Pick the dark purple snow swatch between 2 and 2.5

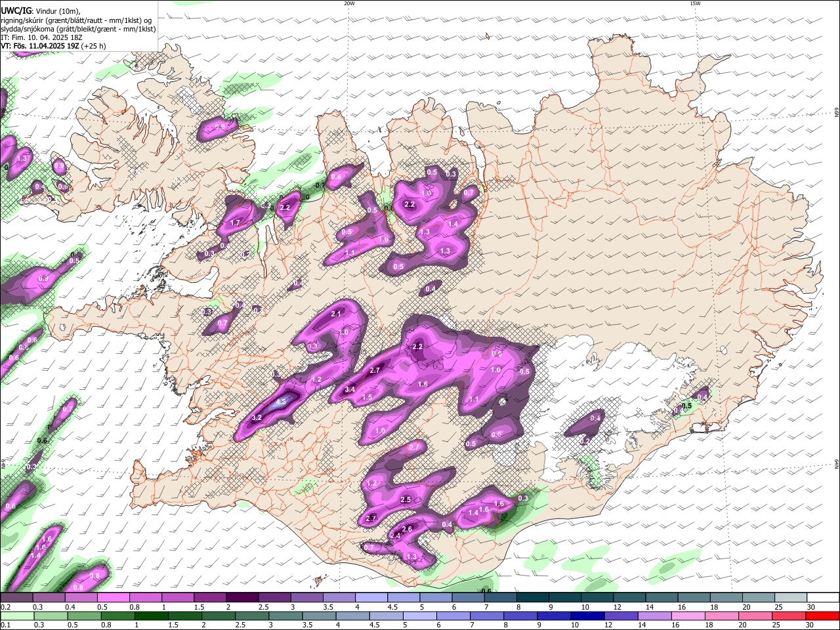pyautogui.click(x=242, y=597)
